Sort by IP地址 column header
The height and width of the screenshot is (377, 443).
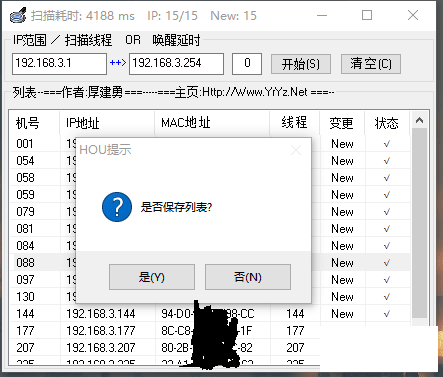(x=107, y=123)
